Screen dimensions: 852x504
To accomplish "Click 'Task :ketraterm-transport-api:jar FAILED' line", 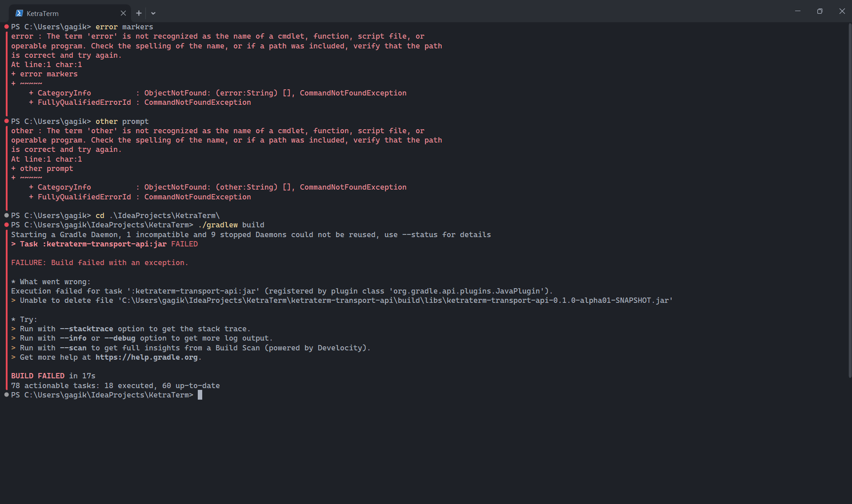I will pyautogui.click(x=104, y=244).
